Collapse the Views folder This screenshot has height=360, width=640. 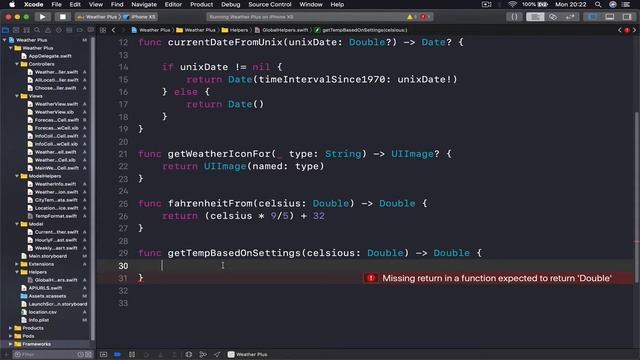[17, 96]
